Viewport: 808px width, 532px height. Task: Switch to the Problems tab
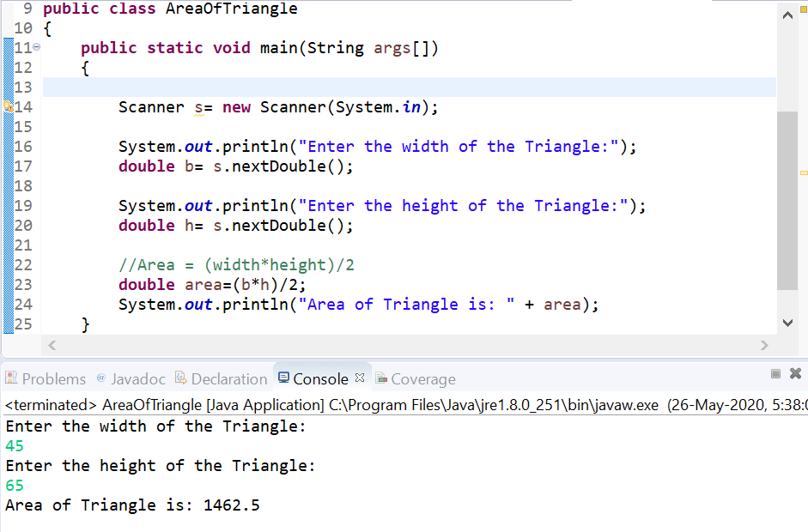coord(52,378)
